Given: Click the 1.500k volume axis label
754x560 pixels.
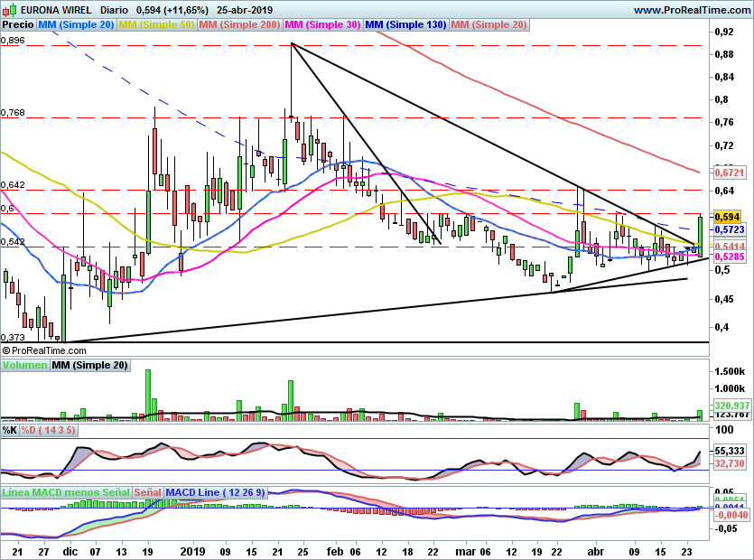Looking at the screenshot, I should tap(730, 371).
